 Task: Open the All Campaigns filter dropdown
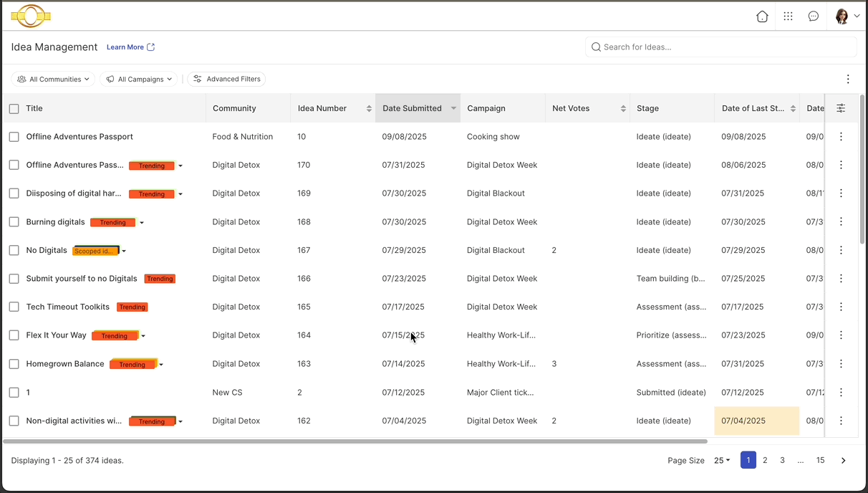click(x=139, y=80)
